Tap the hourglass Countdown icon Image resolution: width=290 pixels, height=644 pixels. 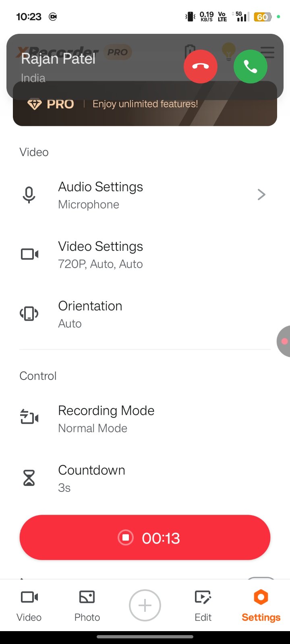click(29, 478)
